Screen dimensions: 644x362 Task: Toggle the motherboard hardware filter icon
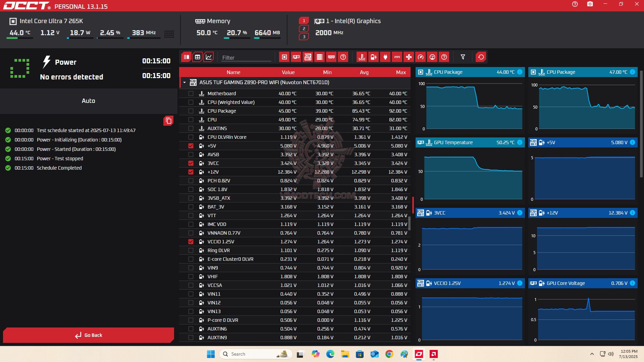pyautogui.click(x=308, y=57)
